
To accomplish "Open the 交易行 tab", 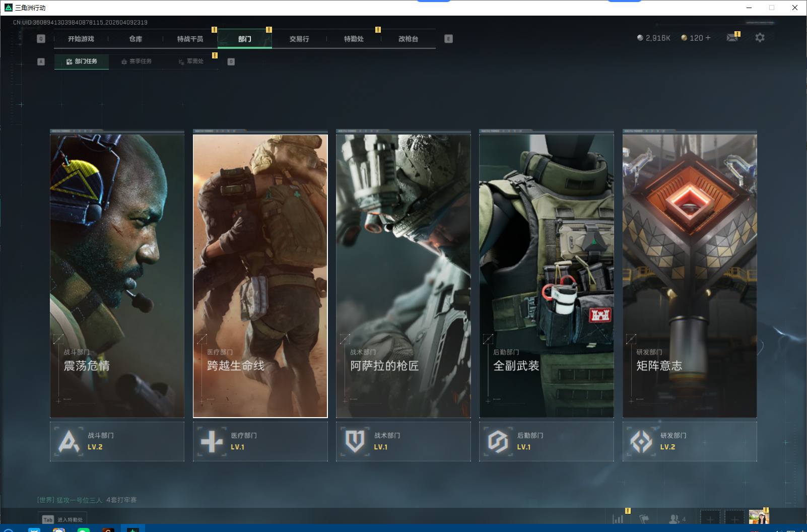I will coord(299,39).
